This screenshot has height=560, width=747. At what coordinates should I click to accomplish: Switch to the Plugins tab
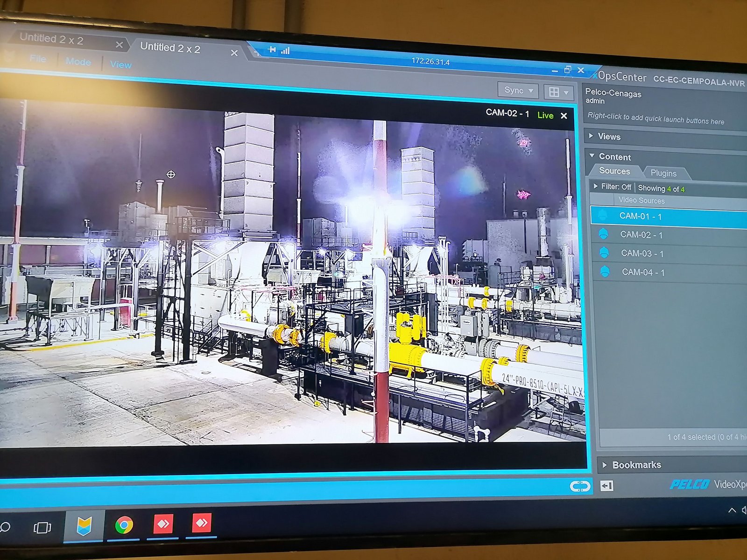click(663, 173)
